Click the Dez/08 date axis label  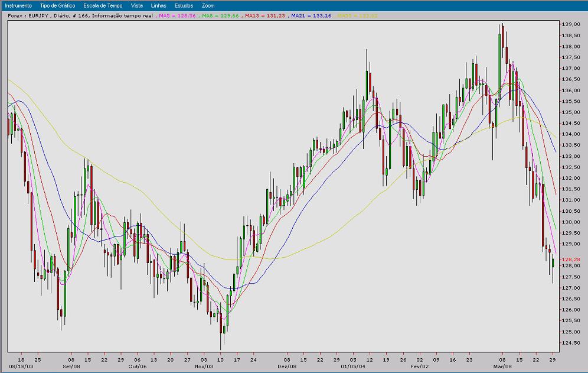pyautogui.click(x=286, y=365)
